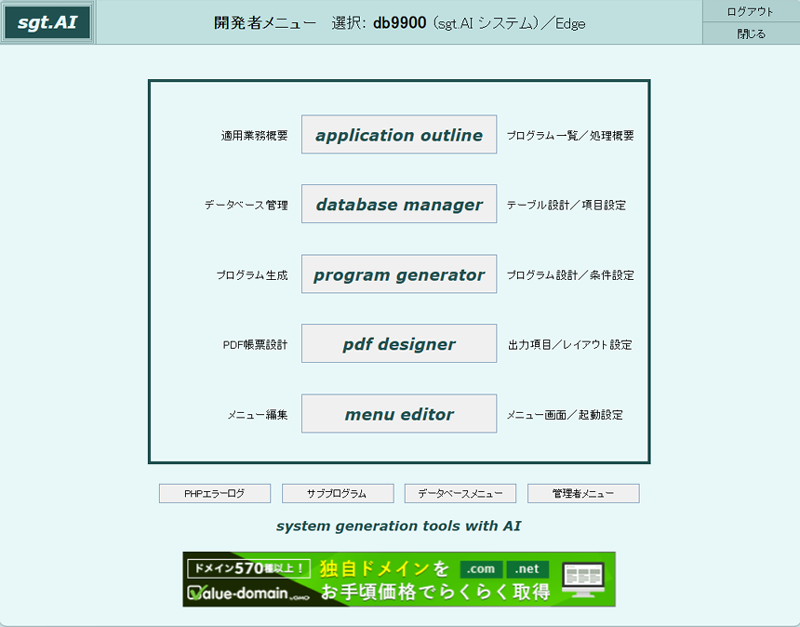Click the 開発者メニュー header title

pos(265,23)
